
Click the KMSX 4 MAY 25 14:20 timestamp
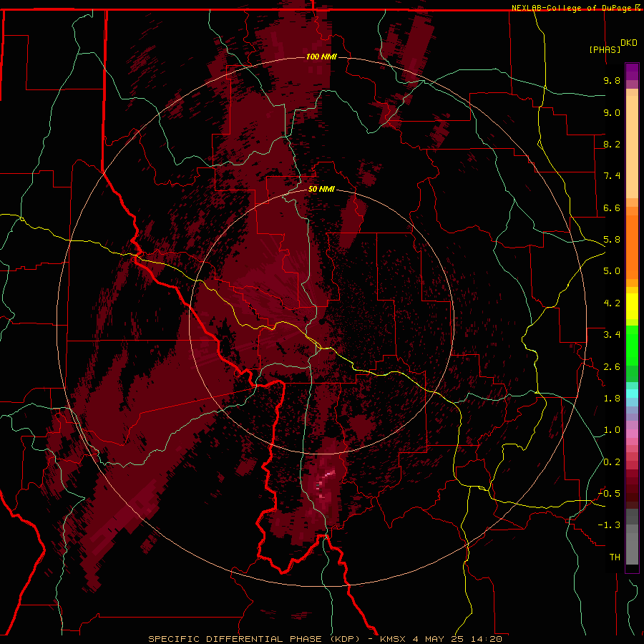(441, 639)
